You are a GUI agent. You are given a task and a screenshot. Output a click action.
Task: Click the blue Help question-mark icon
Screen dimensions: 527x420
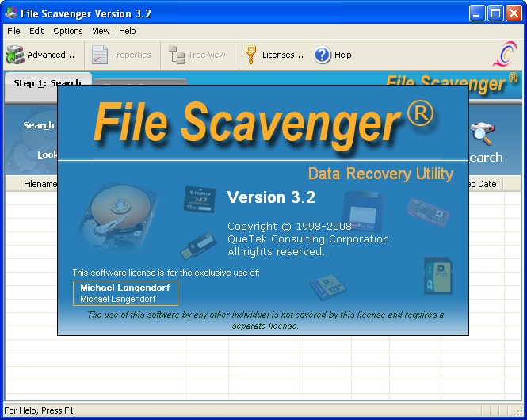click(x=323, y=55)
